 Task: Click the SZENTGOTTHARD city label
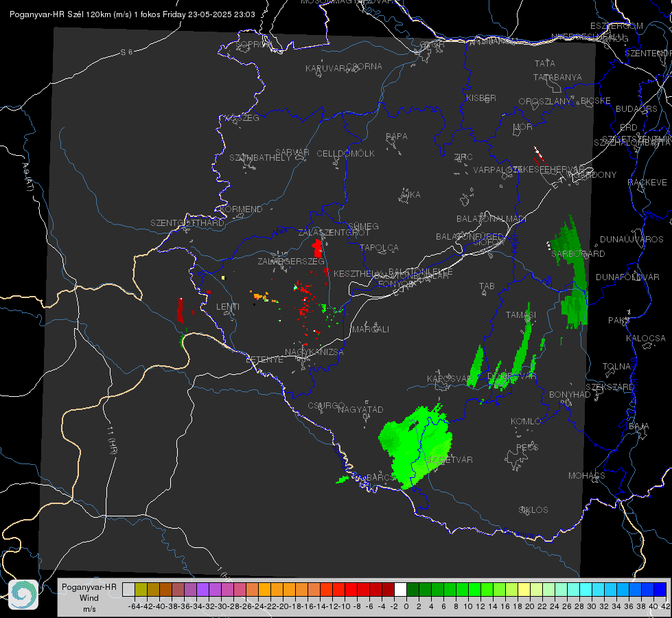[187, 223]
